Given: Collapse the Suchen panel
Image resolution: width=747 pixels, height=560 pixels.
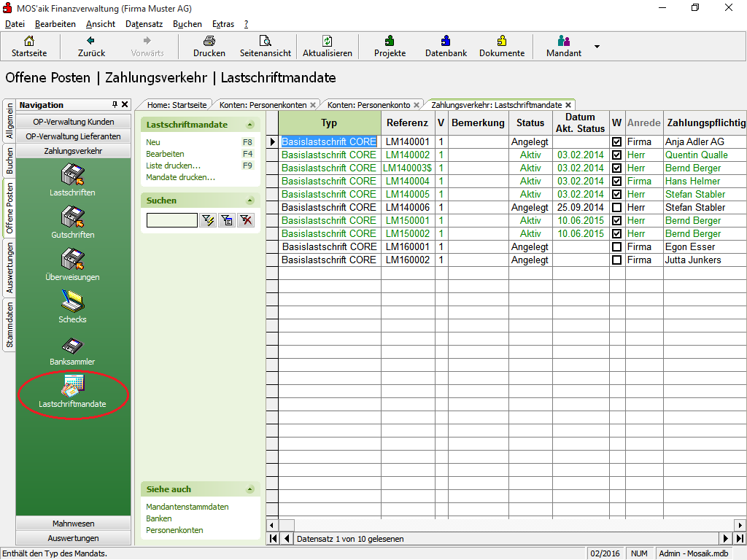Looking at the screenshot, I should pos(250,201).
